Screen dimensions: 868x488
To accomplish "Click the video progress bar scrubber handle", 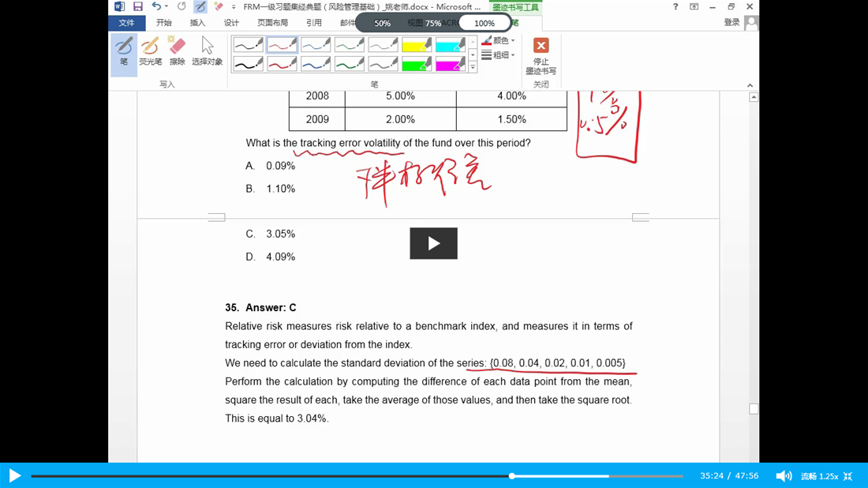I will coord(512,476).
